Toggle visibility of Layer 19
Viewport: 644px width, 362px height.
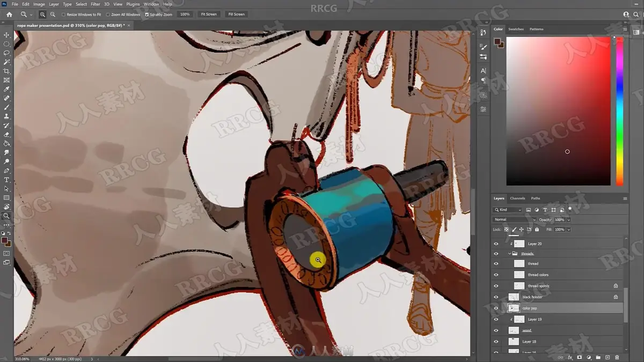coord(496,319)
